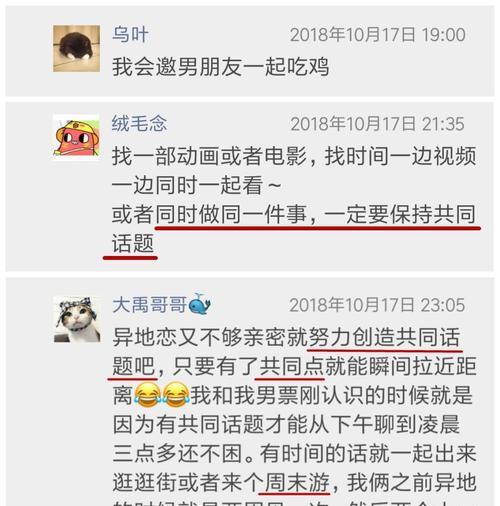Open 乌叶's dark furry avatar
This screenshot has width=500, height=506.
tap(76, 48)
